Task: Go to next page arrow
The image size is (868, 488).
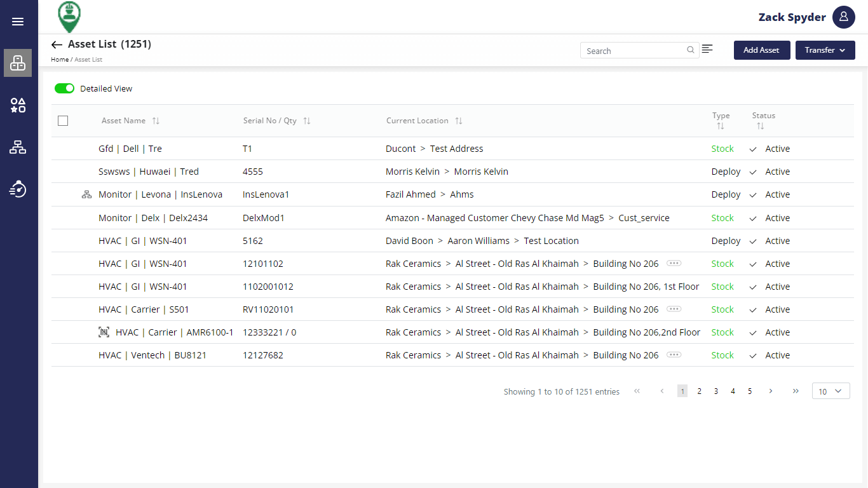Action: click(771, 391)
